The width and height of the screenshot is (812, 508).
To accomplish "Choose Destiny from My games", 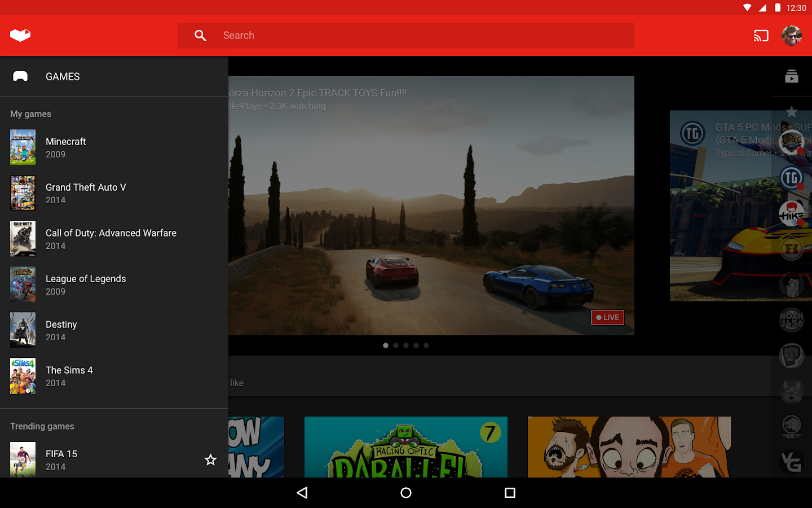I will pos(114,330).
